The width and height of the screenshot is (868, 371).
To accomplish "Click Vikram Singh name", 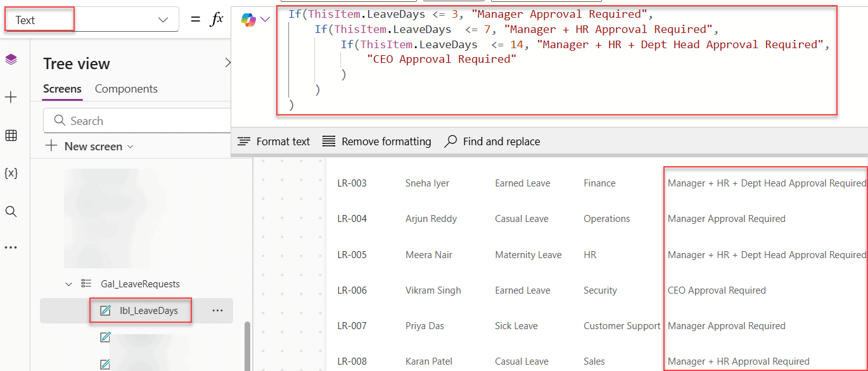I will [433, 290].
